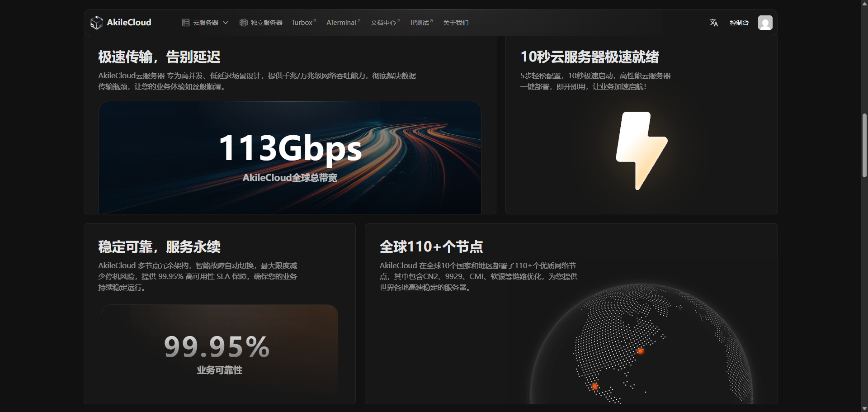The image size is (868, 412).
Task: Click the 113Gbps bandwidth banner image
Action: [290, 157]
